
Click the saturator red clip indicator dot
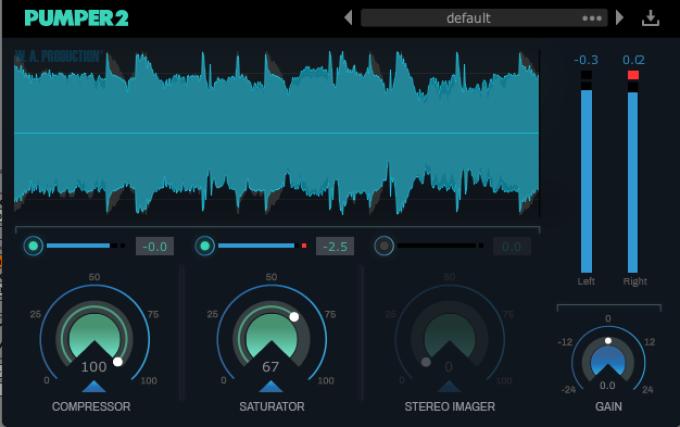(x=304, y=246)
